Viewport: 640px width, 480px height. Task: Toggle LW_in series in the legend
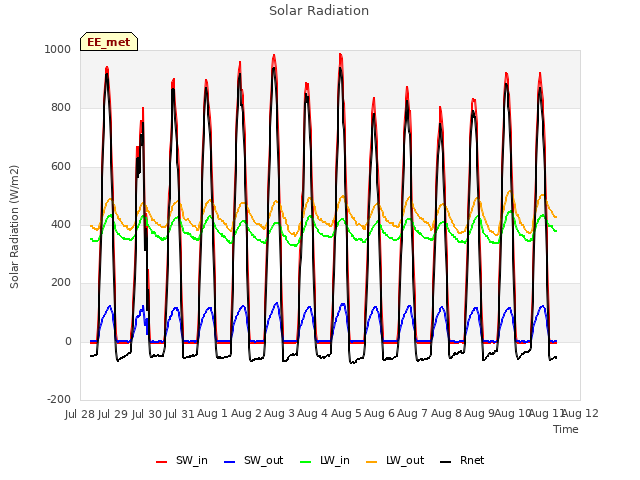[325, 460]
